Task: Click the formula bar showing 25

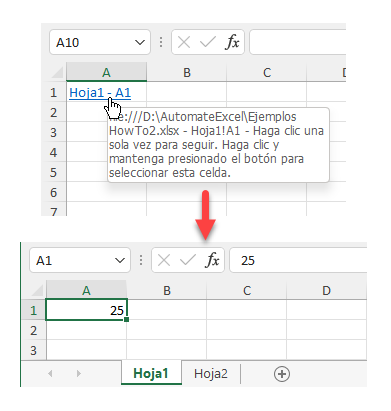Action: (x=298, y=260)
